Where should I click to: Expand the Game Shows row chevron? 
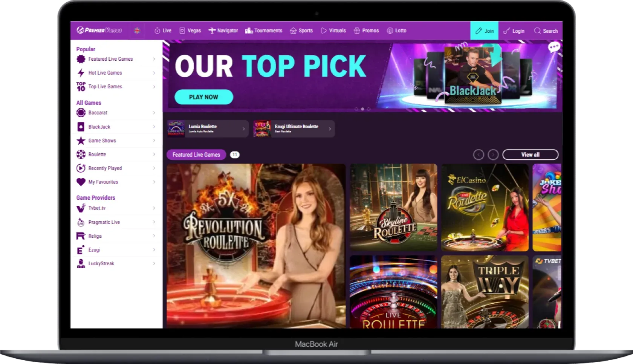point(154,141)
